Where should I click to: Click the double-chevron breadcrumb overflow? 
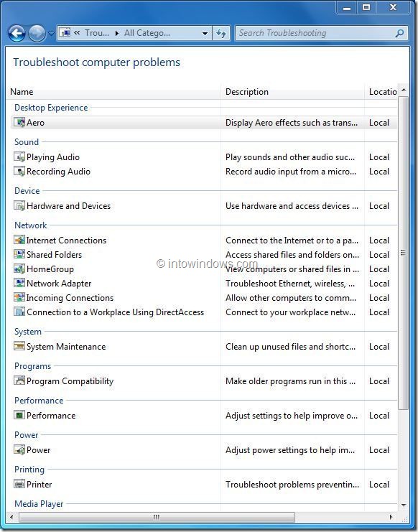point(77,33)
